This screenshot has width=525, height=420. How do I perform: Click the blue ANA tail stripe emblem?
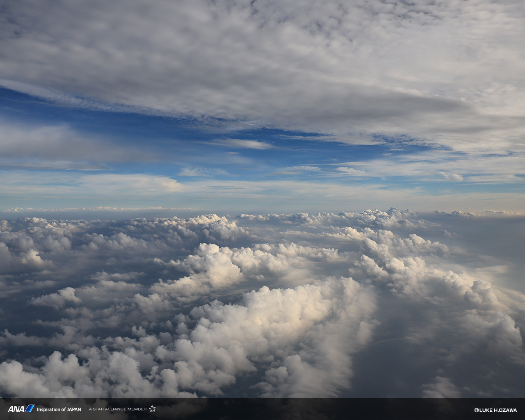click(x=30, y=409)
